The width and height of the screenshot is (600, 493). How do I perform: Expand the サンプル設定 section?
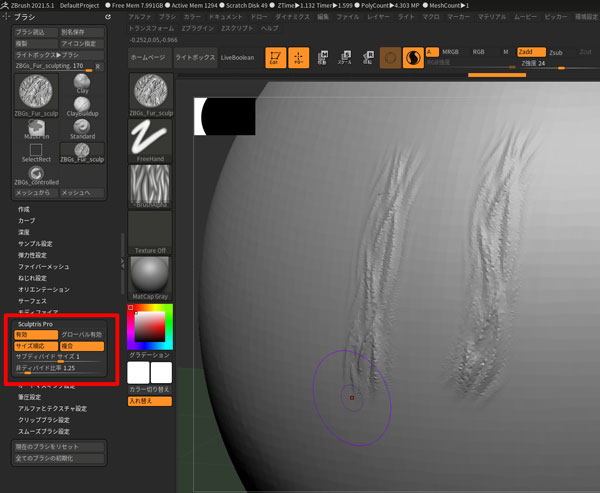[35, 244]
